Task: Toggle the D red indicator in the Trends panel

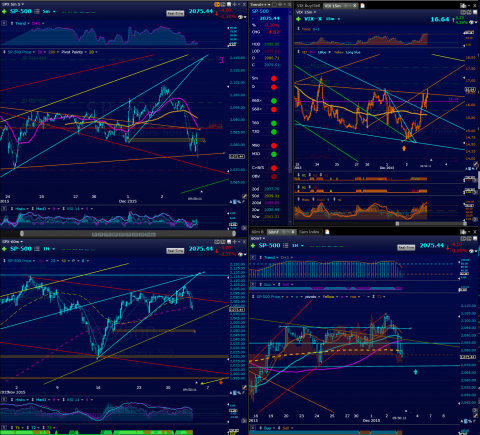Action: pyautogui.click(x=274, y=87)
